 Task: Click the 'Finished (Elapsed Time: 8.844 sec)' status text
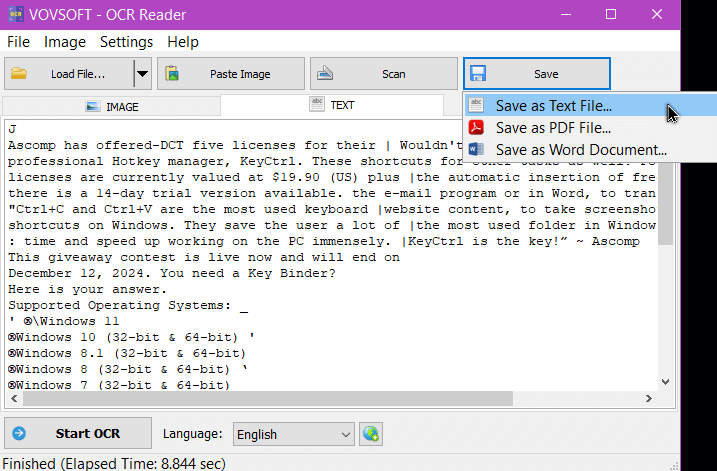(x=114, y=463)
